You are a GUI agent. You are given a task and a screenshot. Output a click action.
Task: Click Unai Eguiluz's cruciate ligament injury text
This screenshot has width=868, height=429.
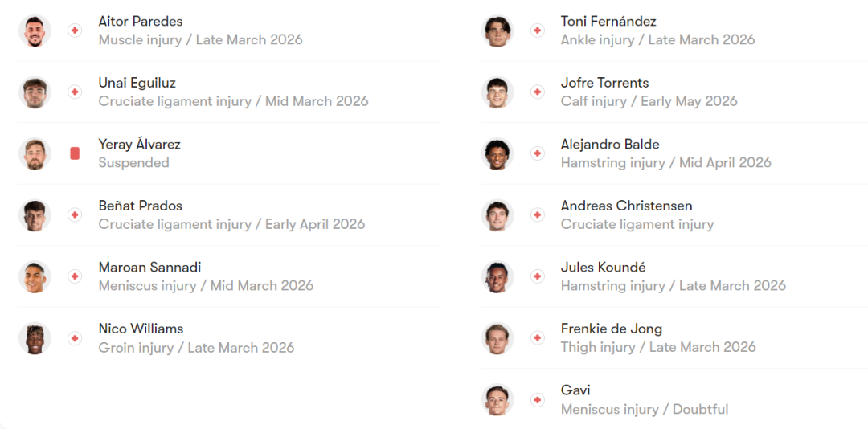233,101
